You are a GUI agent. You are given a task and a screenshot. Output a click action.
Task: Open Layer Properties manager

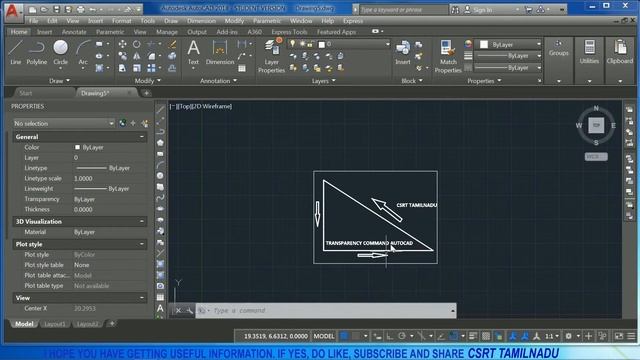coord(271,56)
